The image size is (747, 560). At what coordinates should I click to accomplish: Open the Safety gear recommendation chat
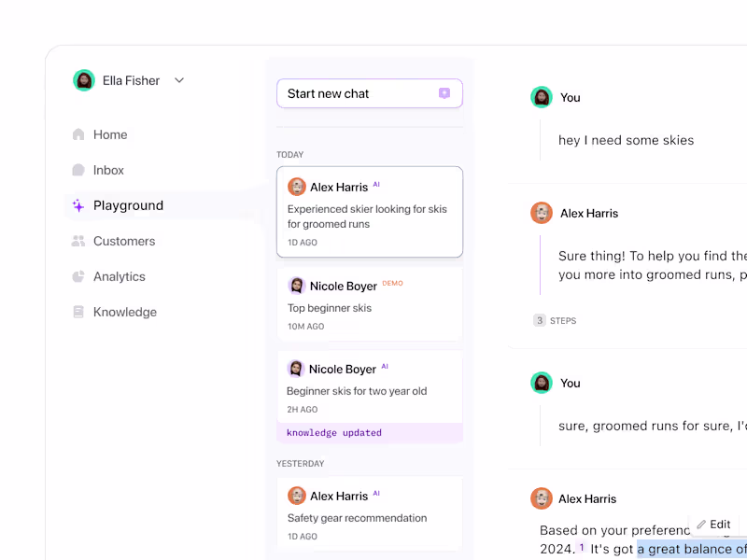point(370,514)
